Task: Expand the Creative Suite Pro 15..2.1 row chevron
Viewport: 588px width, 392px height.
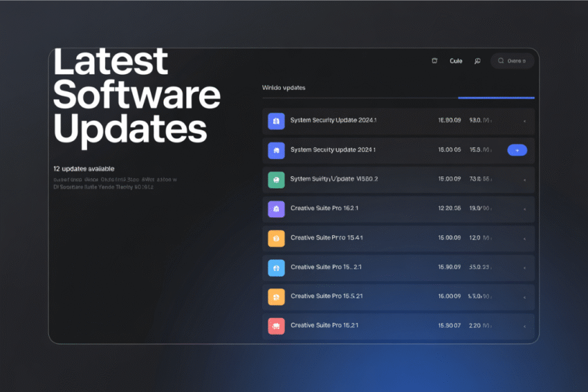Action: (524, 268)
